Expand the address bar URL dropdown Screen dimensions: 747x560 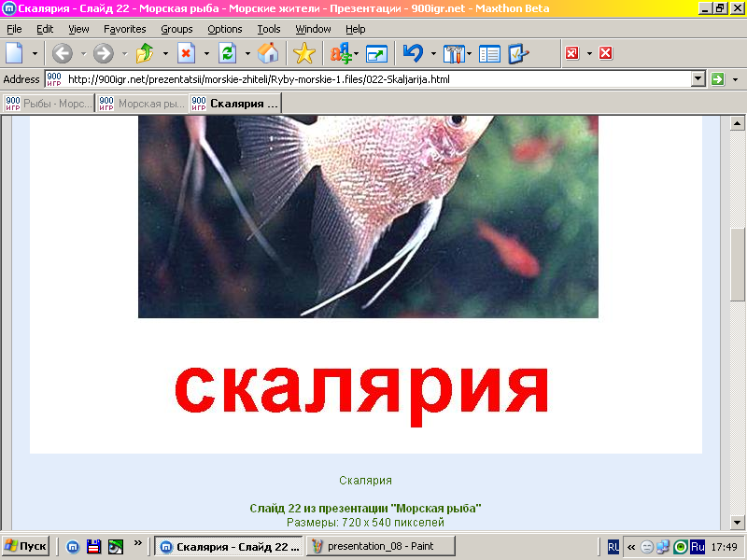pyautogui.click(x=698, y=79)
